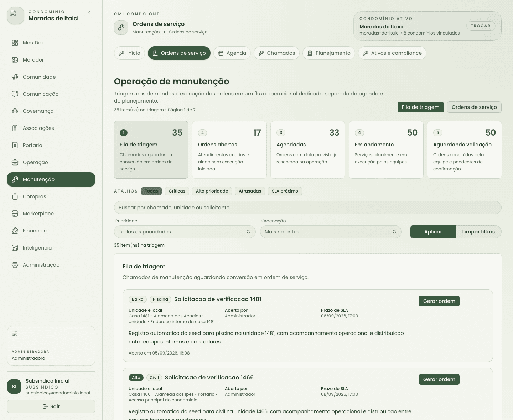Open Administração gear item
The height and width of the screenshot is (420, 513).
tap(51, 265)
